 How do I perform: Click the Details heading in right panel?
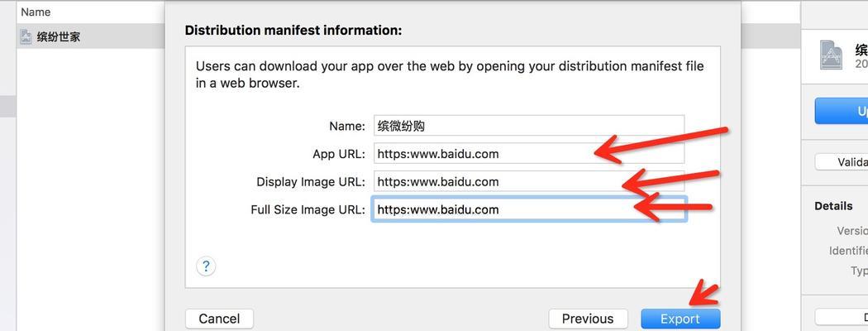(x=833, y=206)
